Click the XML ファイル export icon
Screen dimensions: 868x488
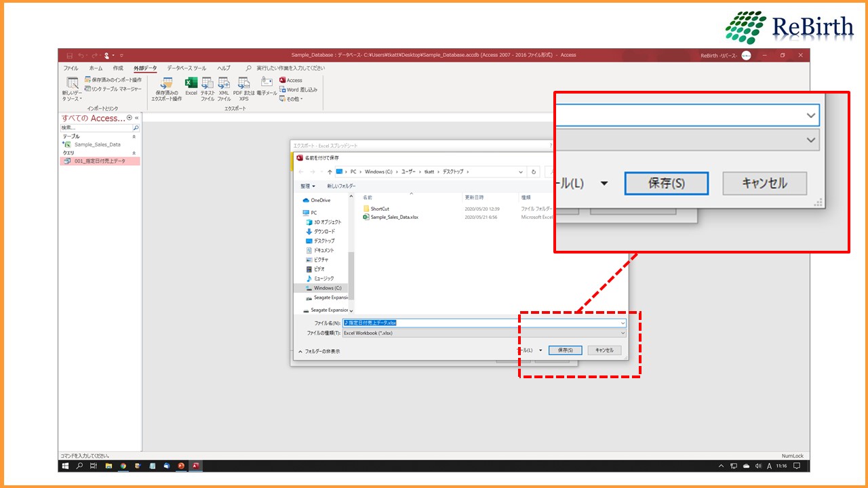coord(224,89)
